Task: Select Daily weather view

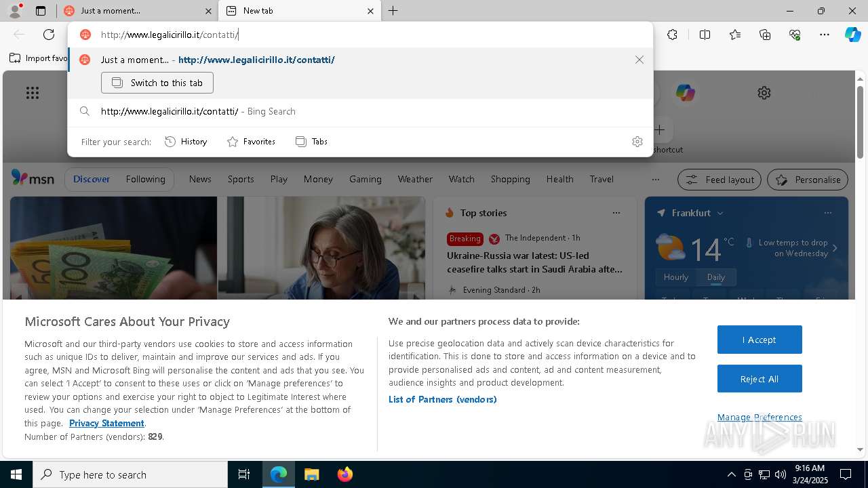Action: [x=716, y=277]
